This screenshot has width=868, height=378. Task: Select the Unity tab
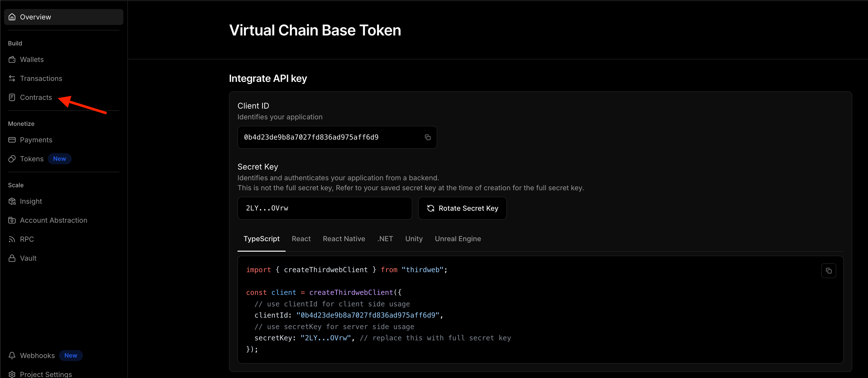(414, 238)
